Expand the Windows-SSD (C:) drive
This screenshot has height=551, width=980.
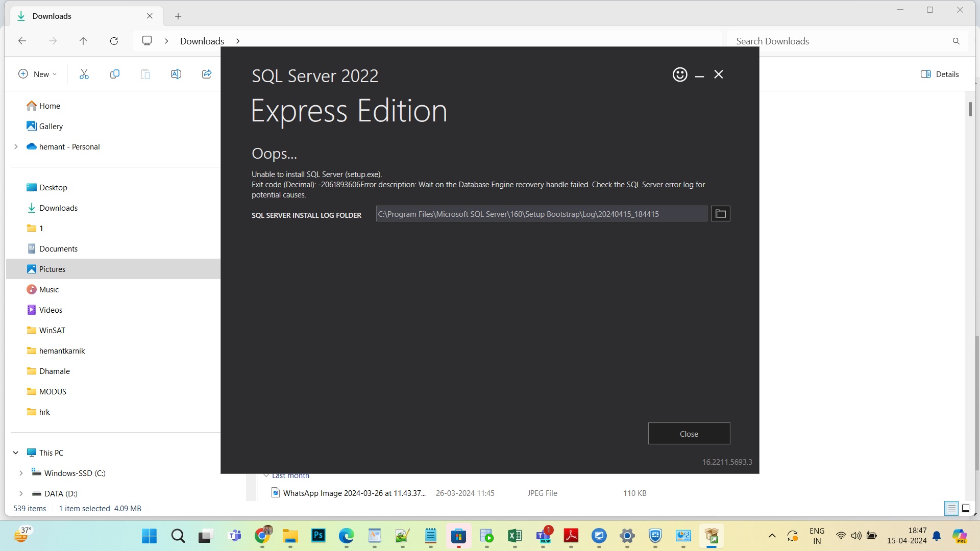tap(21, 473)
